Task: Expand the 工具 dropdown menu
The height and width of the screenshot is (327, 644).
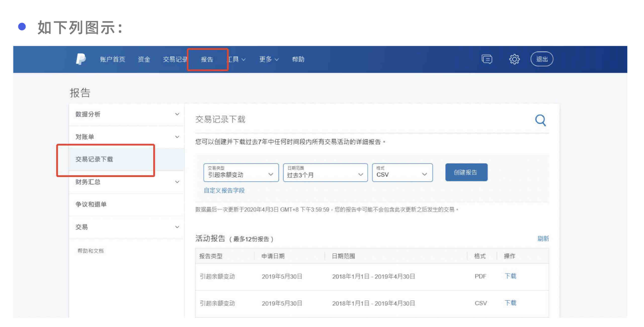Action: [x=236, y=59]
